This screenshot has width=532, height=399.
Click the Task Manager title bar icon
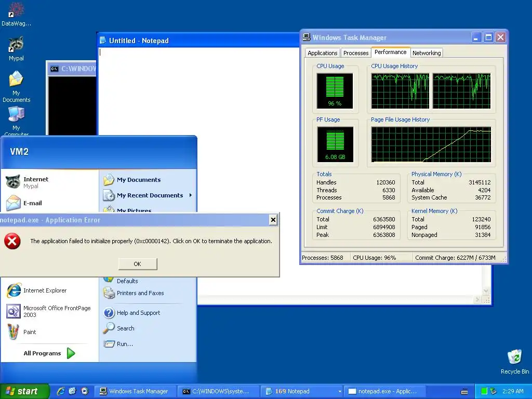[x=307, y=37]
